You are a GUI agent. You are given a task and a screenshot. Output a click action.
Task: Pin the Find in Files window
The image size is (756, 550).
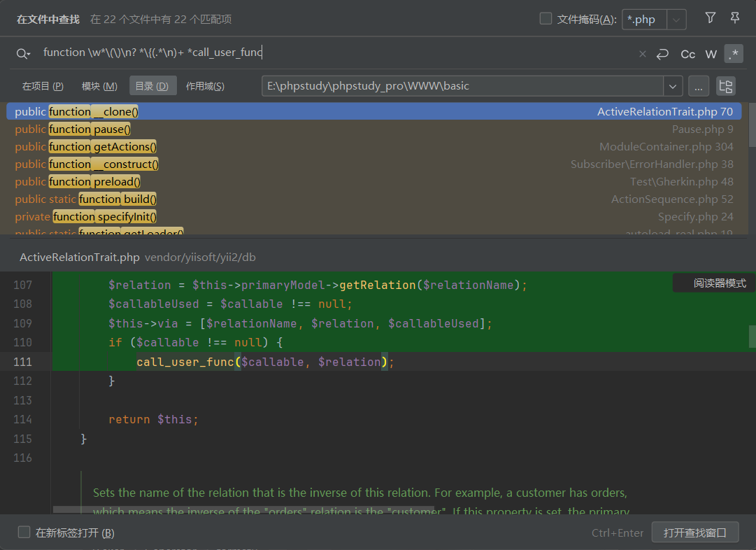(x=734, y=18)
